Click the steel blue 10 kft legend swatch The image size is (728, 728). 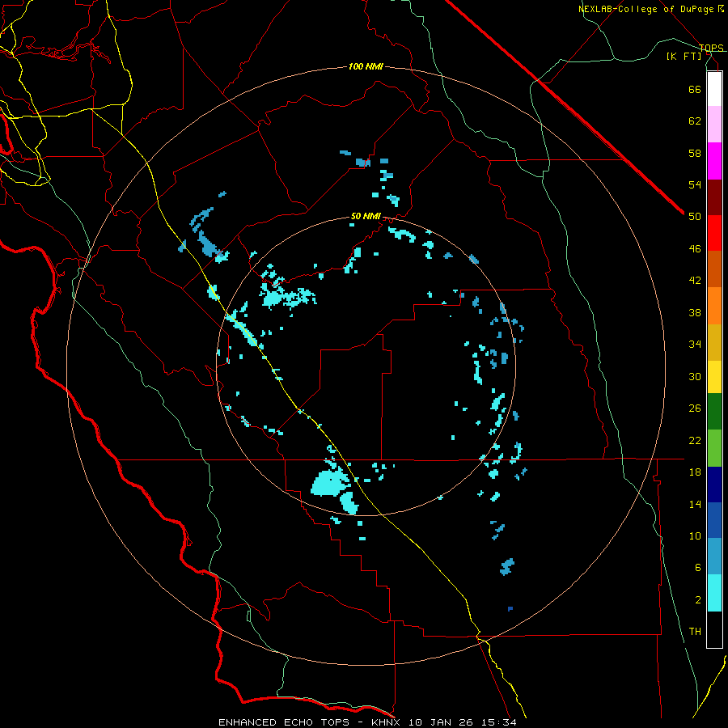(714, 557)
